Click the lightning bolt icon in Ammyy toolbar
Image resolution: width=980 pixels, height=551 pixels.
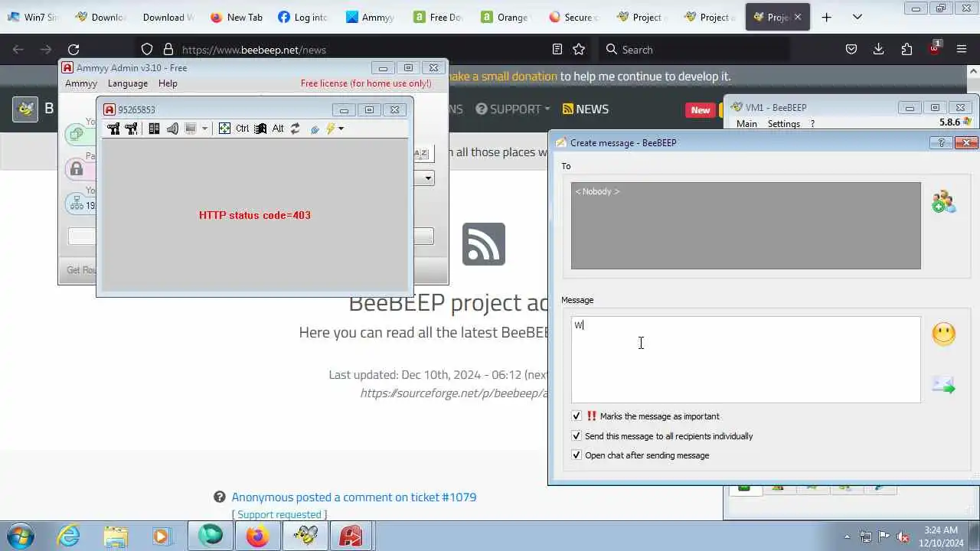331,129
